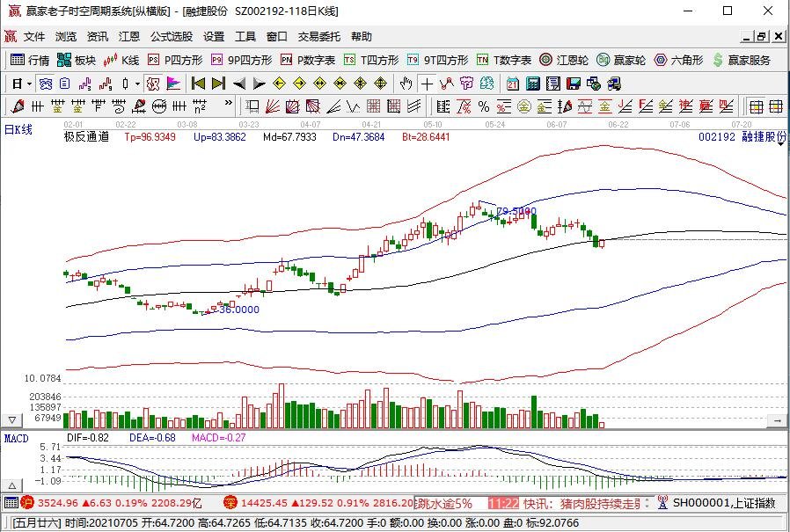790x532 pixels.
Task: Click the scroll-right arrow at volume panel
Action: click(x=778, y=420)
